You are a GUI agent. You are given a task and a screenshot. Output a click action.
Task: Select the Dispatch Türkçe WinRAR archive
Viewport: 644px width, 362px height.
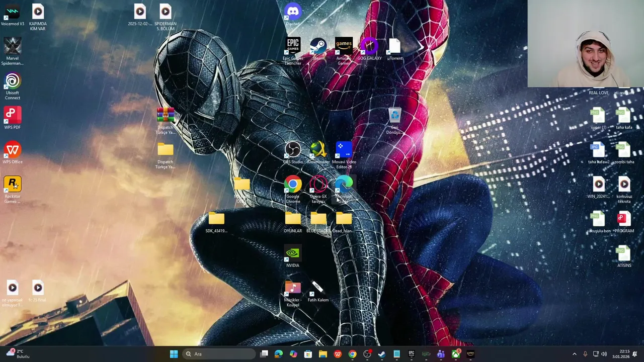[165, 121]
